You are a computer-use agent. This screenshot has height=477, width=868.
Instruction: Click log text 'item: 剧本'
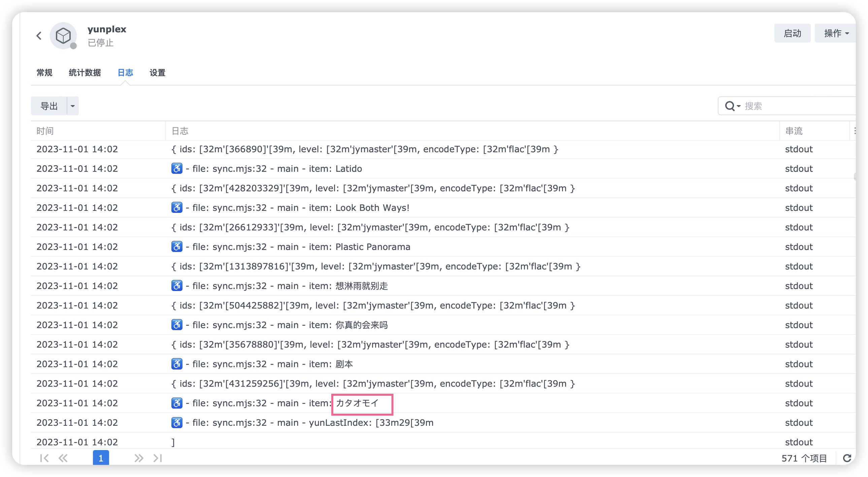point(331,364)
